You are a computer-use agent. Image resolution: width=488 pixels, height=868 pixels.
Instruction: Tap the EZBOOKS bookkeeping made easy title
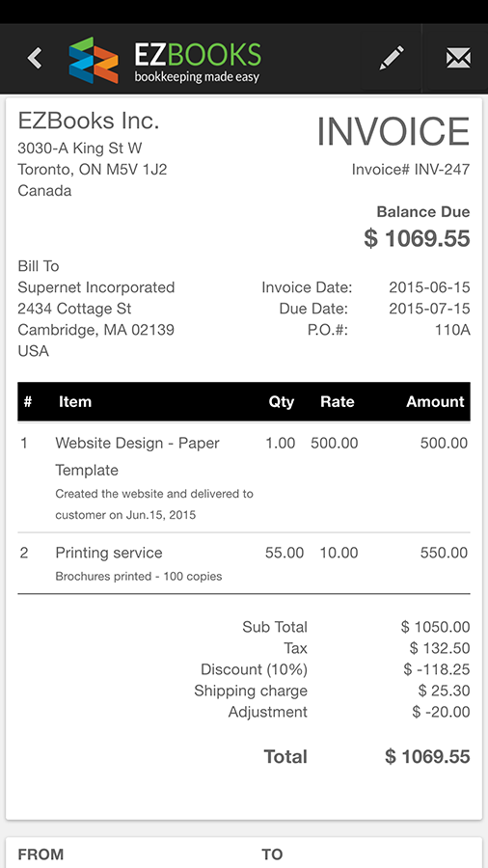pyautogui.click(x=198, y=62)
